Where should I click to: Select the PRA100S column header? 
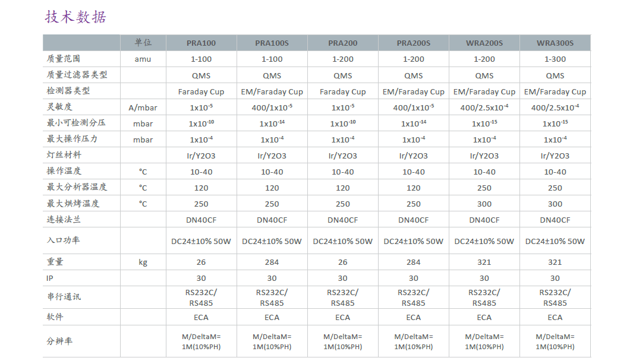[x=272, y=43]
